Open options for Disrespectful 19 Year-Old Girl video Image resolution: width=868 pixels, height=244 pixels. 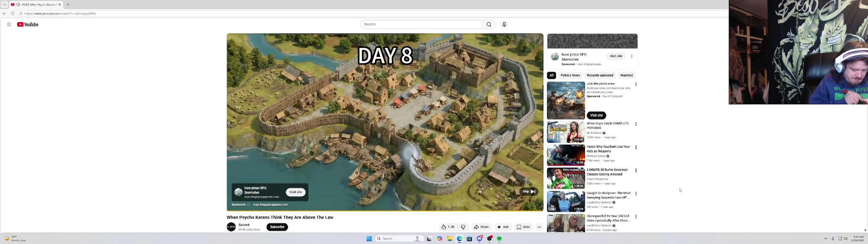point(636,217)
